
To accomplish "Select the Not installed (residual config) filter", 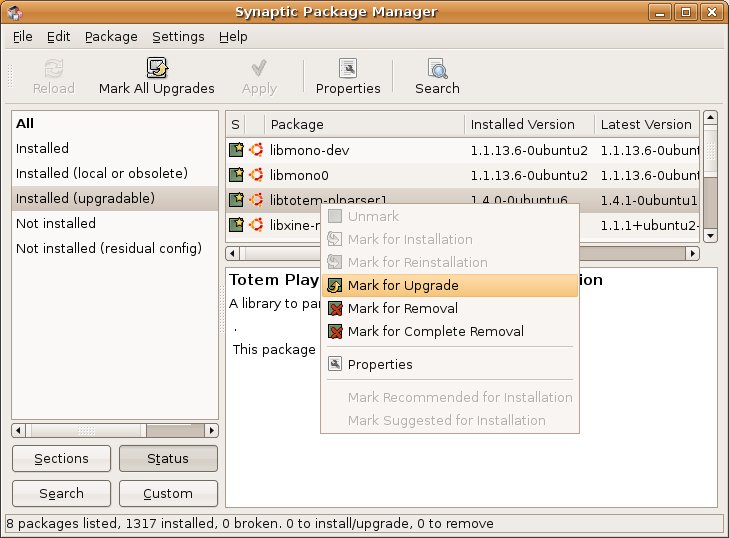I will (x=108, y=248).
